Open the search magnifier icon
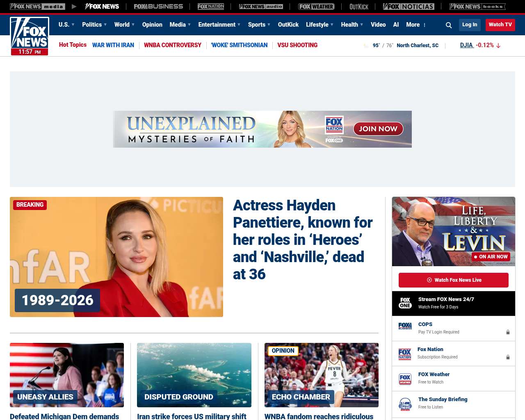525x420 pixels. pyautogui.click(x=449, y=25)
